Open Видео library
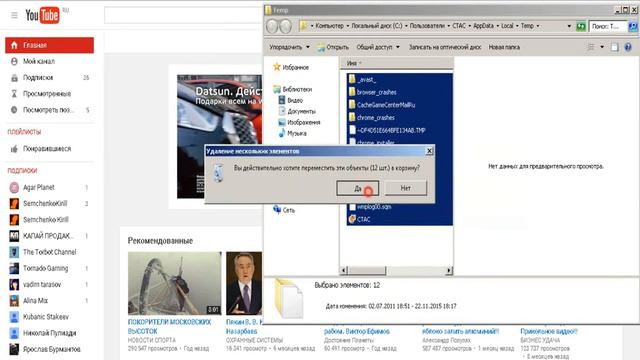Screen dimensions: 640x360 (291, 100)
